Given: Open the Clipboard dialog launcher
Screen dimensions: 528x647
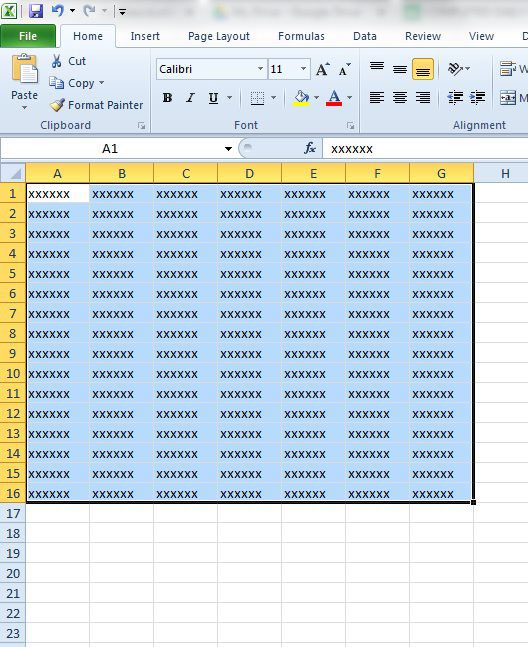Looking at the screenshot, I should [141, 125].
